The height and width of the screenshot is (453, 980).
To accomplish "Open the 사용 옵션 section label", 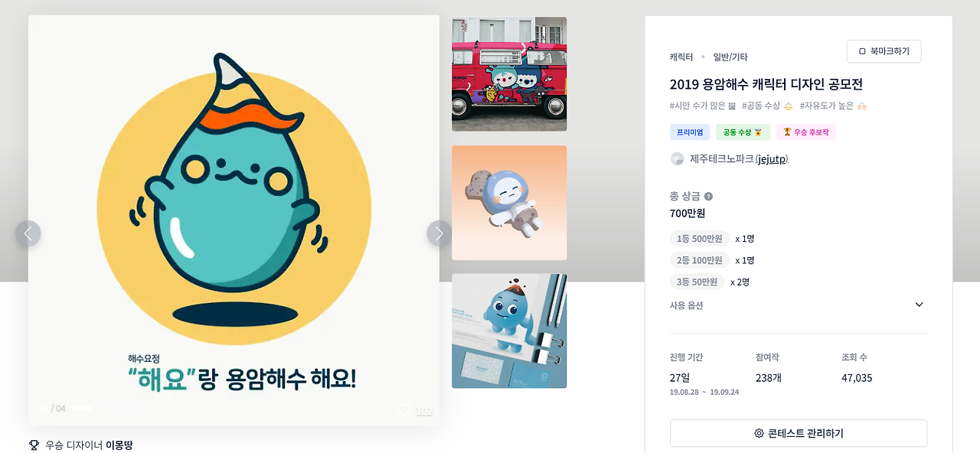I will click(x=686, y=305).
